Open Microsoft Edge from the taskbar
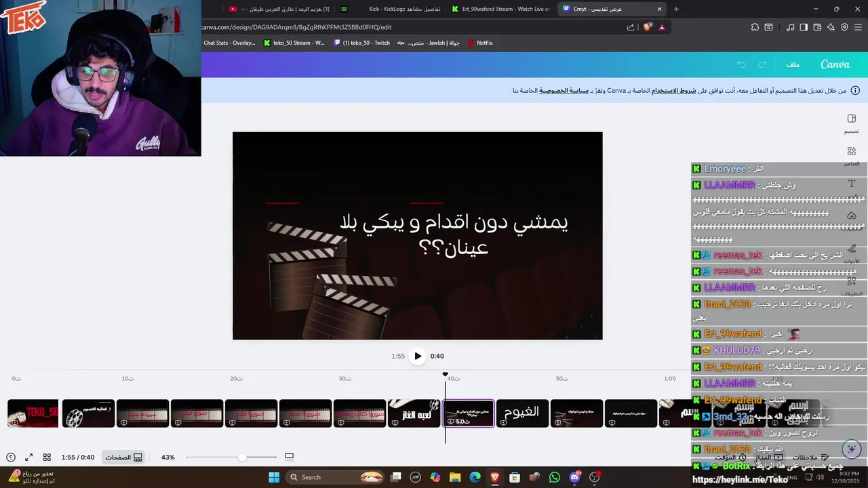 click(475, 477)
